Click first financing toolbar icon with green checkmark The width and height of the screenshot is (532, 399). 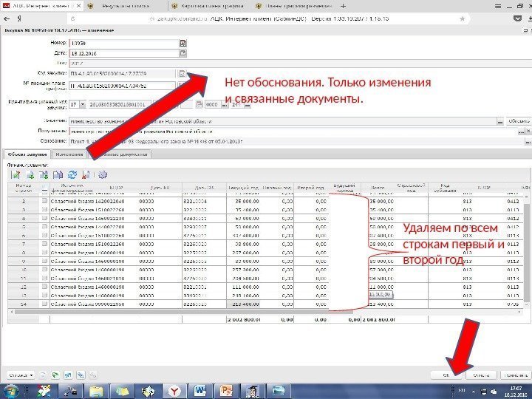(16, 174)
